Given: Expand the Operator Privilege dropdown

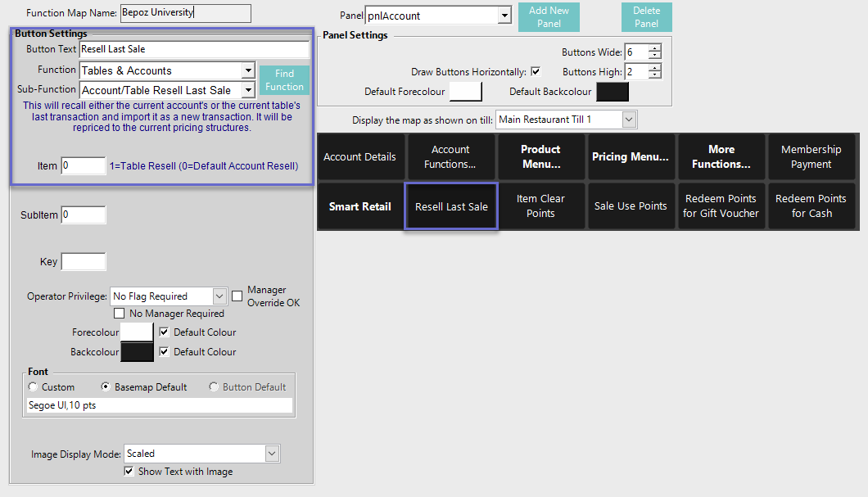Looking at the screenshot, I should pos(219,296).
